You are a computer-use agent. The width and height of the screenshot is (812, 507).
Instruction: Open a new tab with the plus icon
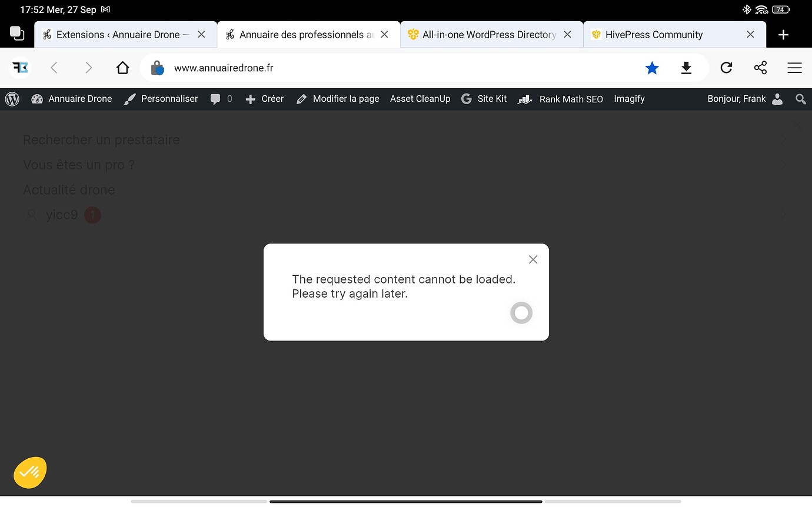(783, 35)
